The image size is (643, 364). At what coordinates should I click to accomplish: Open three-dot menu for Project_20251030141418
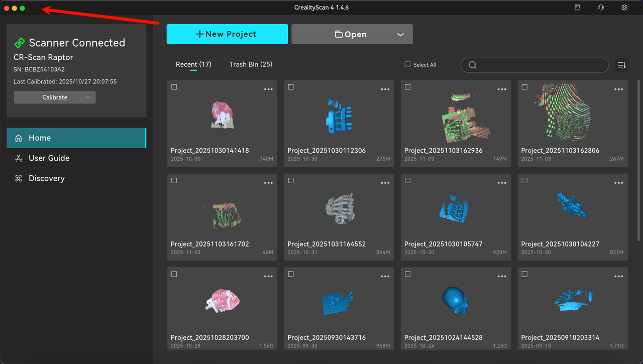pos(268,89)
